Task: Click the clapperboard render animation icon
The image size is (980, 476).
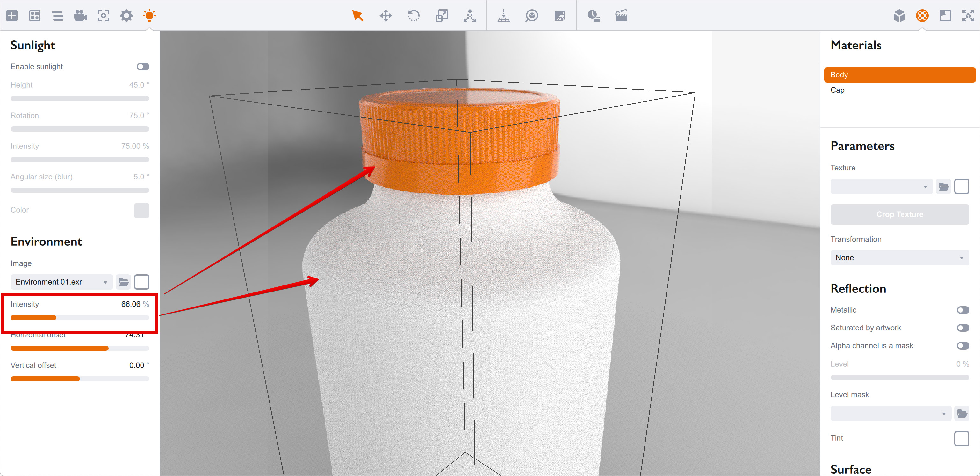Action: [x=621, y=16]
